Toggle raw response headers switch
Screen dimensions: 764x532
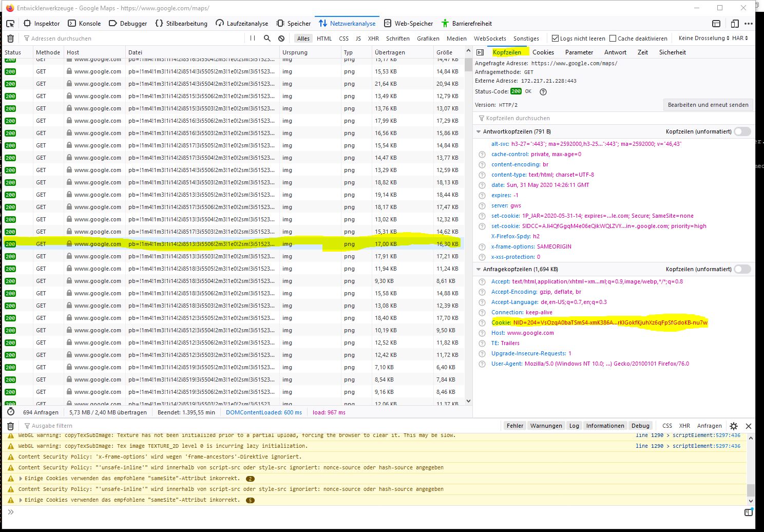[742, 131]
